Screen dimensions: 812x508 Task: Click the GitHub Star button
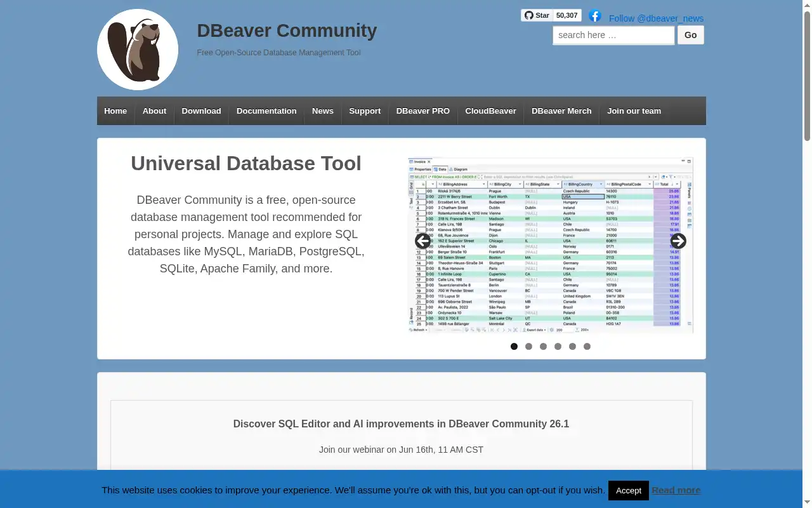[x=537, y=15]
